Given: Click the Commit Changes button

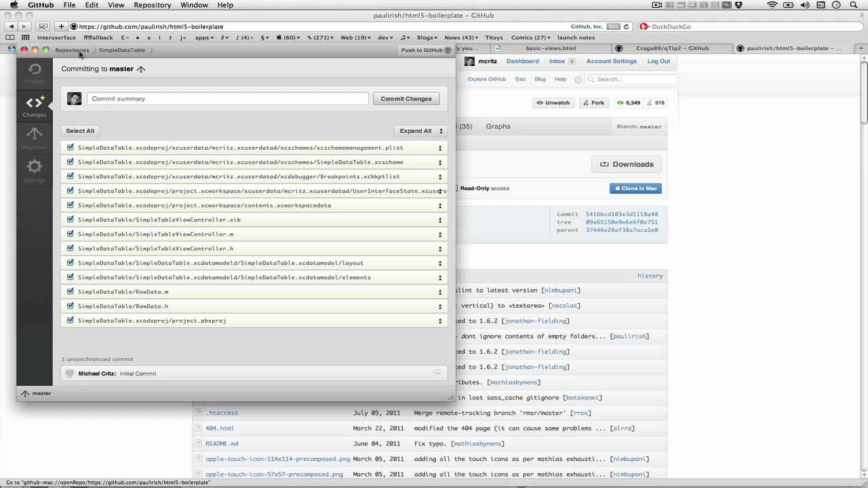Looking at the screenshot, I should coord(406,98).
